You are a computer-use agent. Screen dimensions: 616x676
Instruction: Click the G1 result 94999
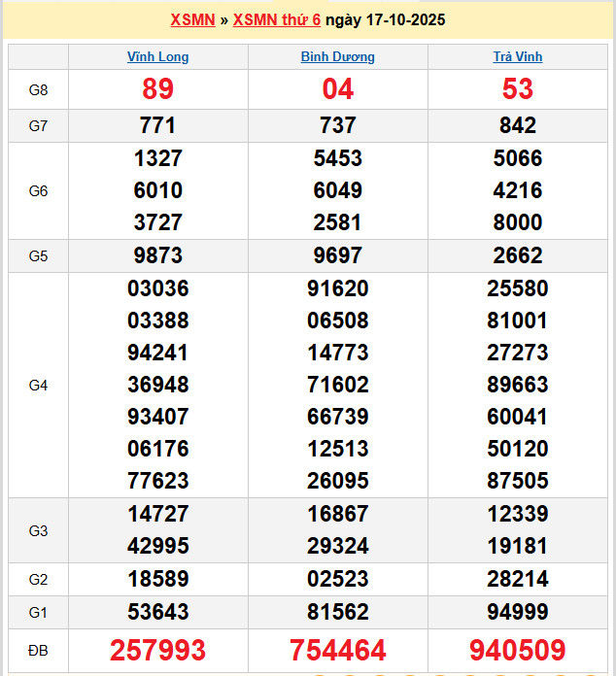coord(518,613)
